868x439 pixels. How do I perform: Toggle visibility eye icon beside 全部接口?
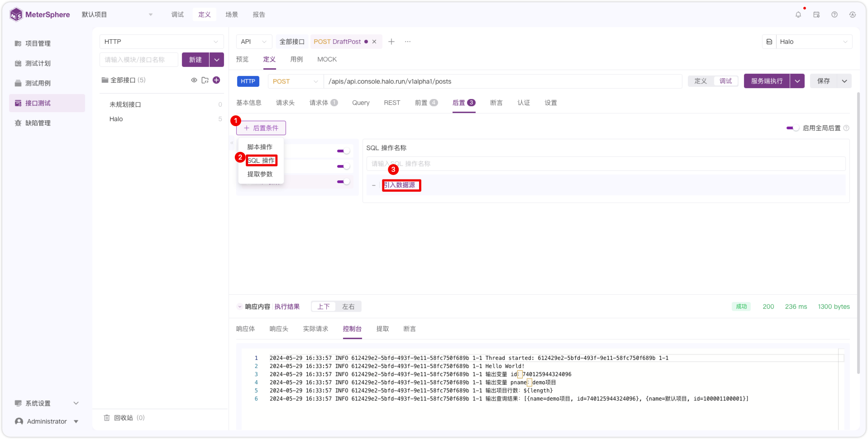[194, 80]
